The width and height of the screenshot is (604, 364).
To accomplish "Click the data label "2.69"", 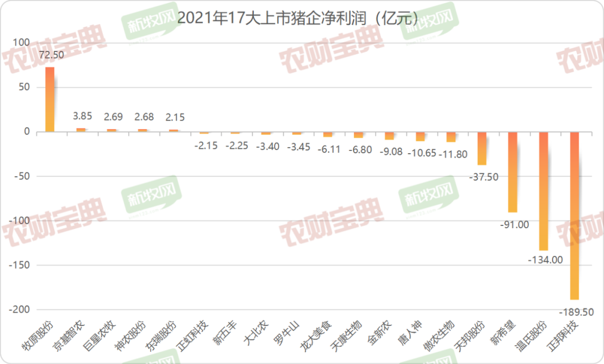I will 113,117.
